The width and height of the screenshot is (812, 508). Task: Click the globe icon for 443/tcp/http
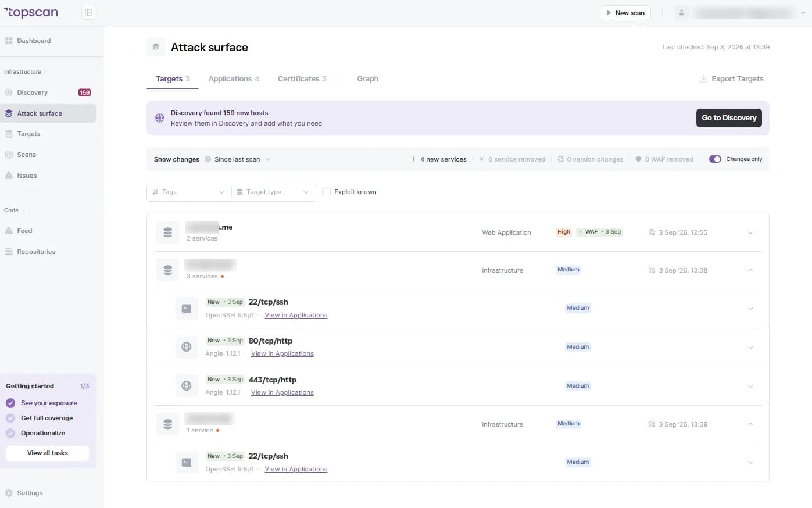coord(187,386)
